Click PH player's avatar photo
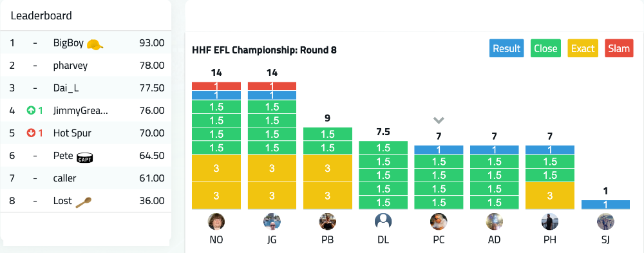644x253 pixels. 550,222
